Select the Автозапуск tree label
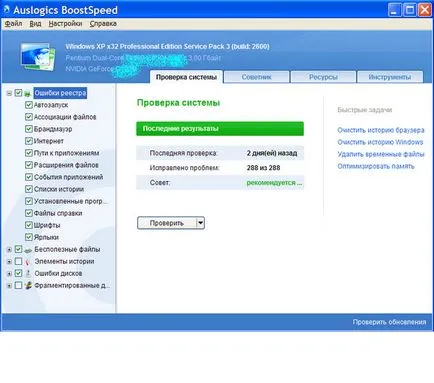This screenshot has height=383, width=434. (x=51, y=105)
